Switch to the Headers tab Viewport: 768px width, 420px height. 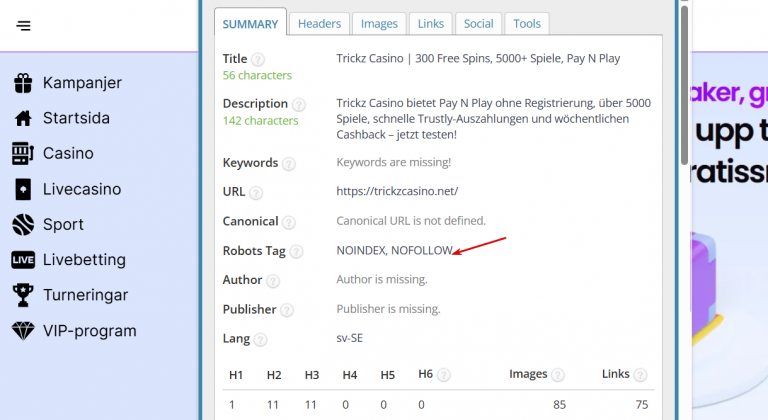click(x=319, y=24)
